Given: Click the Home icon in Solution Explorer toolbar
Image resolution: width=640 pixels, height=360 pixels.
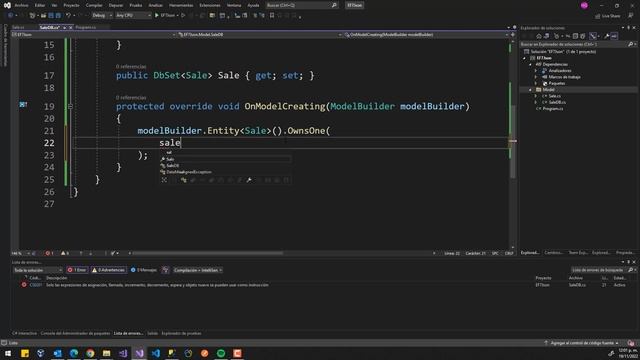Looking at the screenshot, I should [x=539, y=36].
